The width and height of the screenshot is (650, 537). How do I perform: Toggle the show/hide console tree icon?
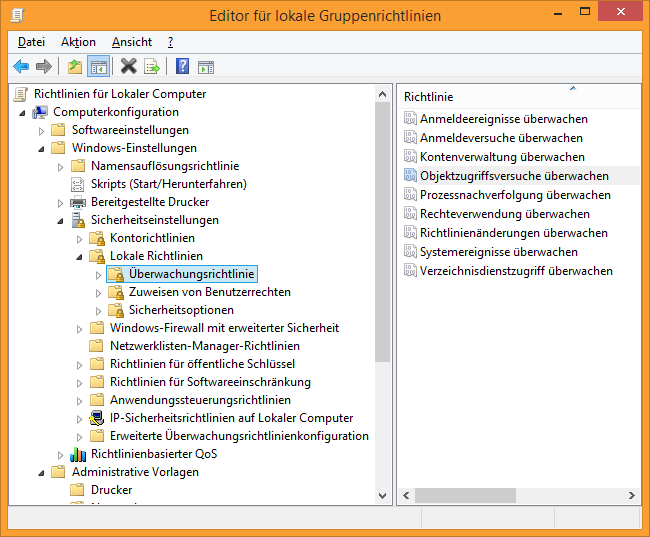coord(99,67)
